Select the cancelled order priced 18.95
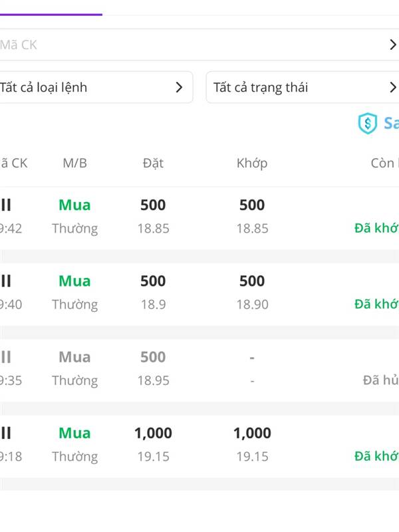The image size is (399, 532). (199, 368)
